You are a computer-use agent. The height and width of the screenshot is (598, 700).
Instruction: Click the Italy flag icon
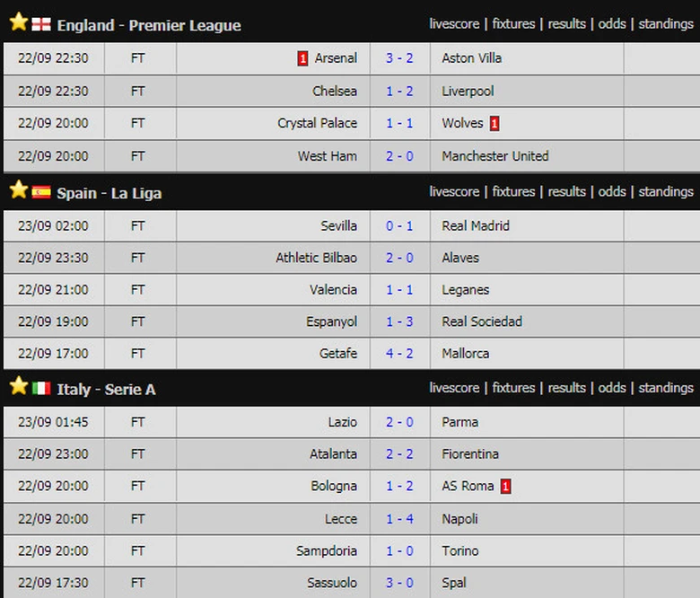click(41, 388)
